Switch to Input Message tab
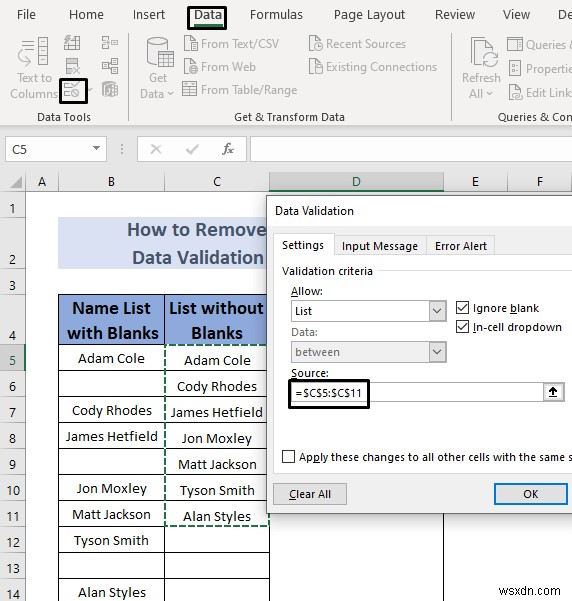The width and height of the screenshot is (572, 601). (x=380, y=246)
